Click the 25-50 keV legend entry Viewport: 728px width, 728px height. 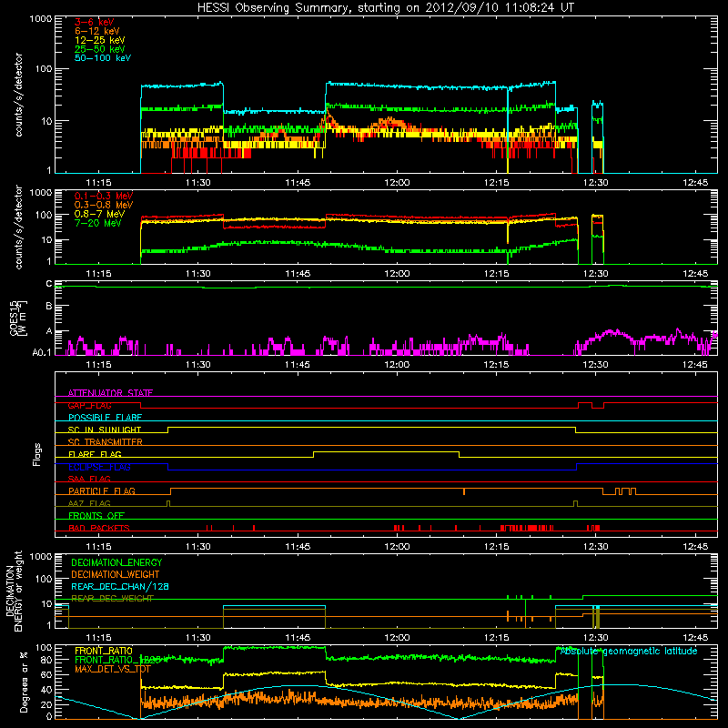coord(100,49)
